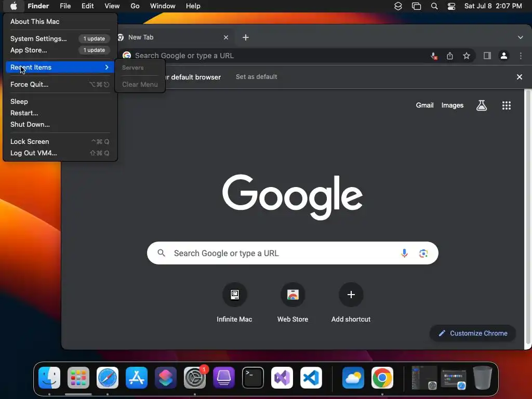Dismiss the default browser banner

tap(519, 77)
